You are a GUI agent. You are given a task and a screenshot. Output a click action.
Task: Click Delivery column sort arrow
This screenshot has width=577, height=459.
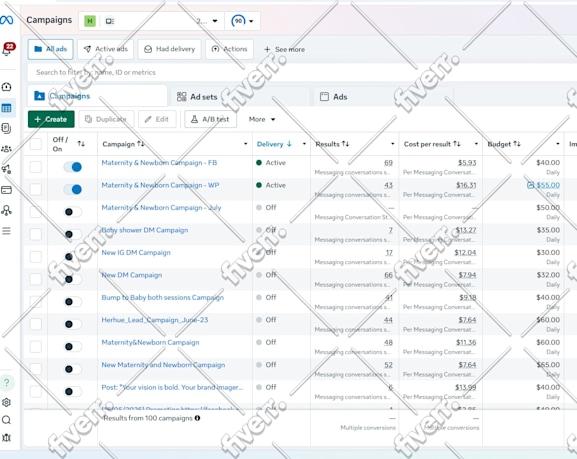tap(289, 144)
